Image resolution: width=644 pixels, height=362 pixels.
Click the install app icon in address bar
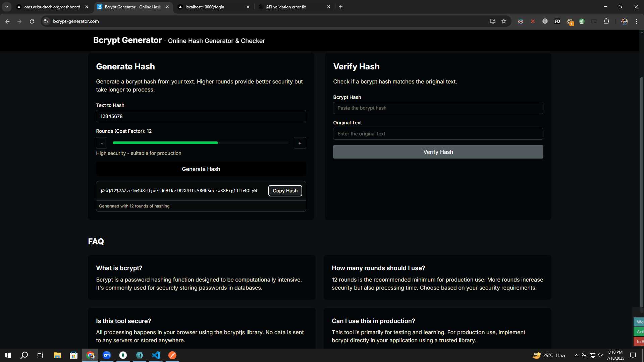coord(492,21)
